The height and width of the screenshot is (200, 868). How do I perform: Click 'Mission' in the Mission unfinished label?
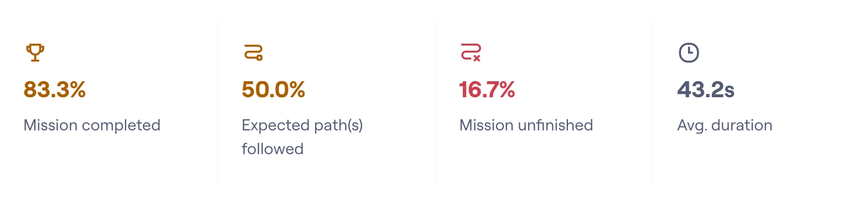pos(487,125)
